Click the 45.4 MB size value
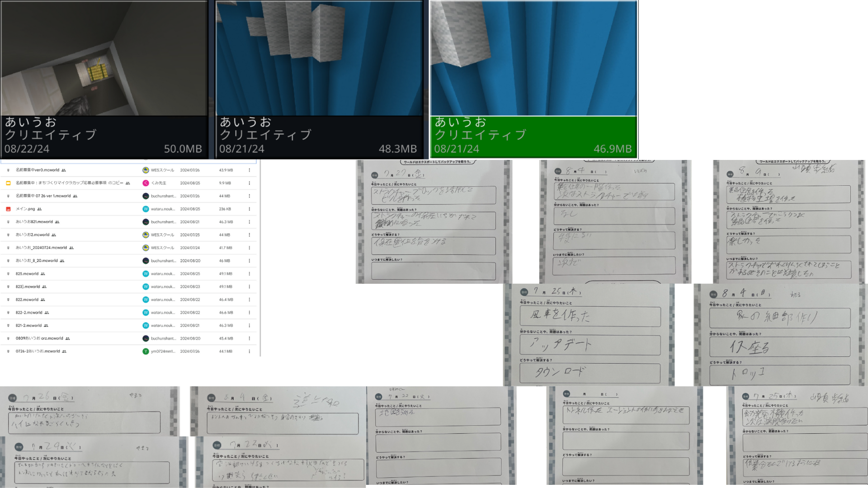 226,338
